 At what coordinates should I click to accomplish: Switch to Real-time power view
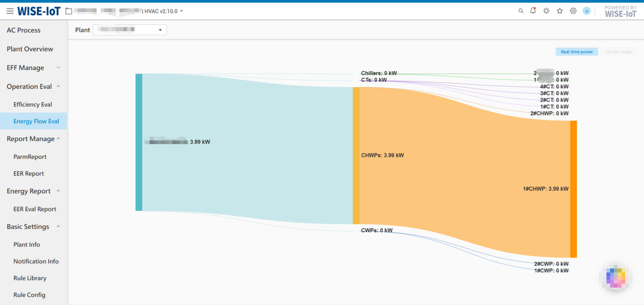tap(577, 52)
